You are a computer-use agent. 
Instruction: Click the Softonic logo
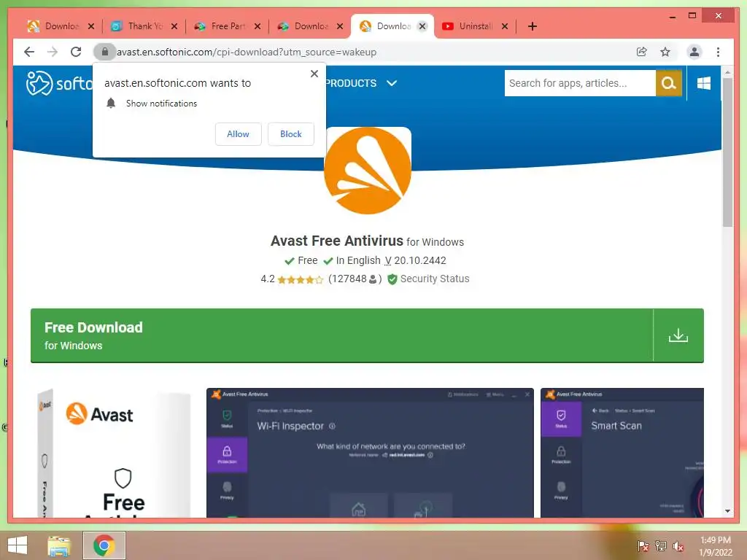(59, 83)
